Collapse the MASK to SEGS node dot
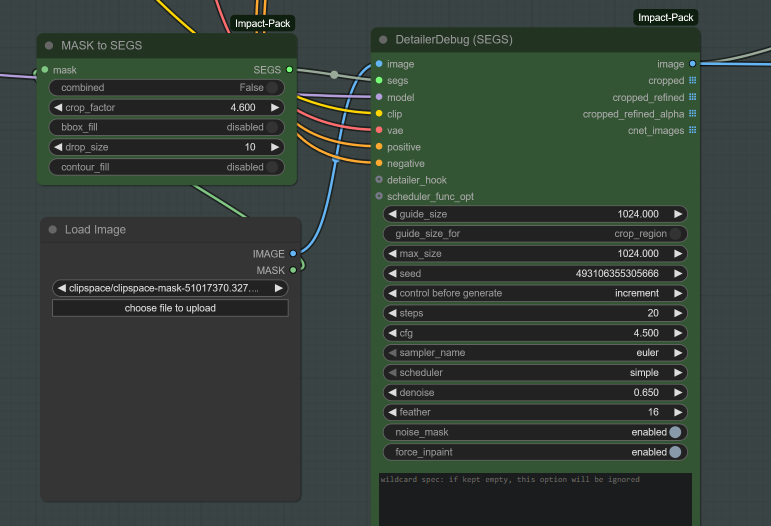This screenshot has width=771, height=526. tap(50, 45)
